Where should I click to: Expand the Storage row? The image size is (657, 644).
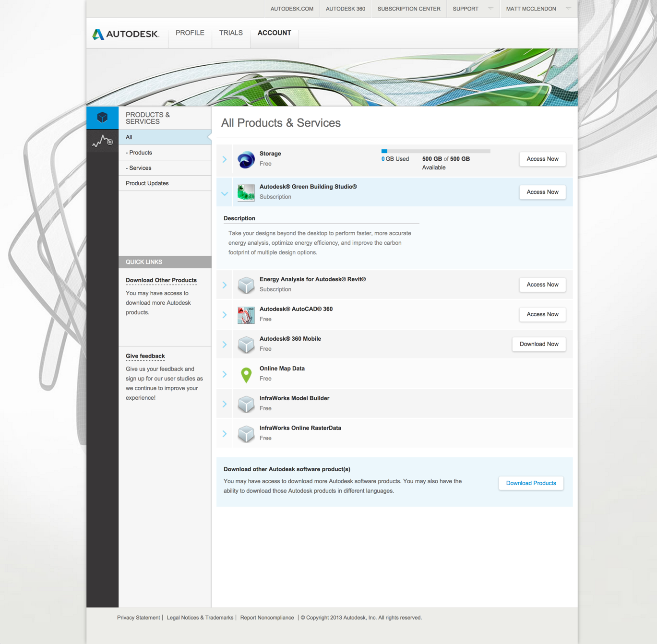point(225,159)
